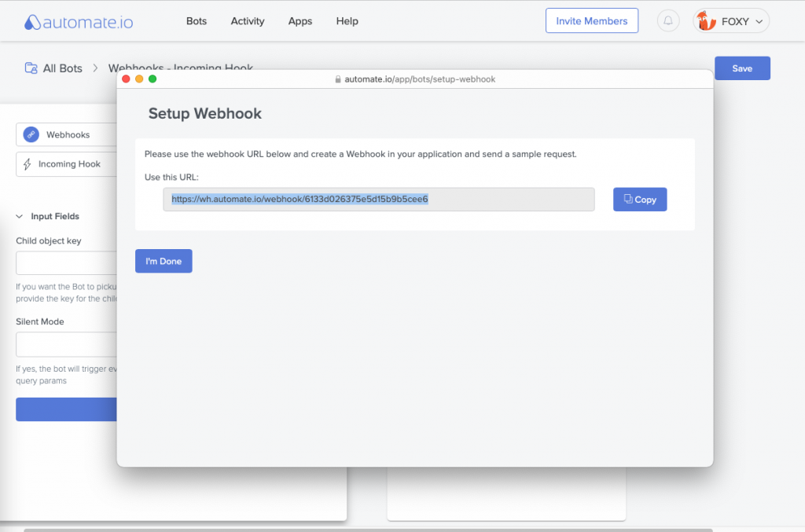This screenshot has height=532, width=805.
Task: Click the All Bots folder icon
Action: (31, 68)
